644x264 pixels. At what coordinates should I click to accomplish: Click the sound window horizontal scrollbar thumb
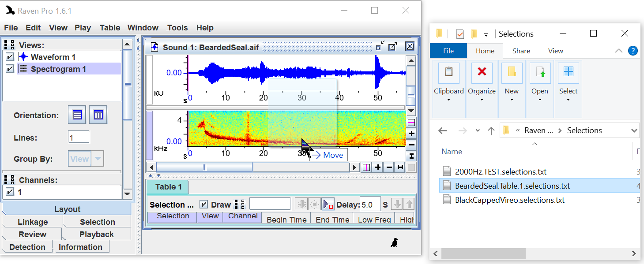[x=204, y=167]
